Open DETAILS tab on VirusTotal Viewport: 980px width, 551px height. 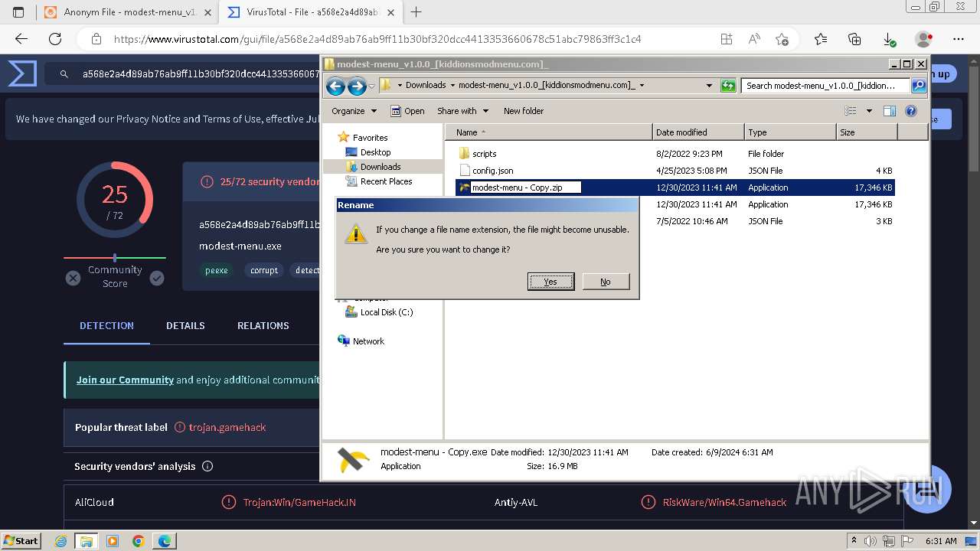tap(185, 325)
